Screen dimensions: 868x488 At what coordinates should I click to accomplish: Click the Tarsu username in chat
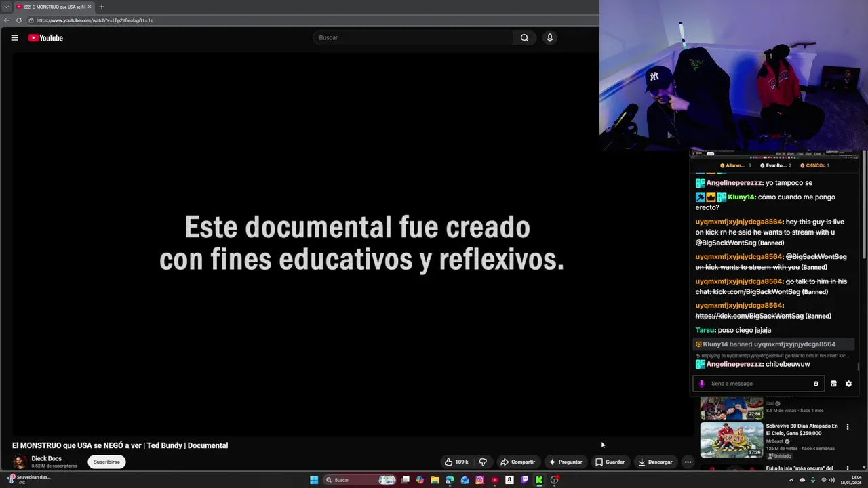705,330
